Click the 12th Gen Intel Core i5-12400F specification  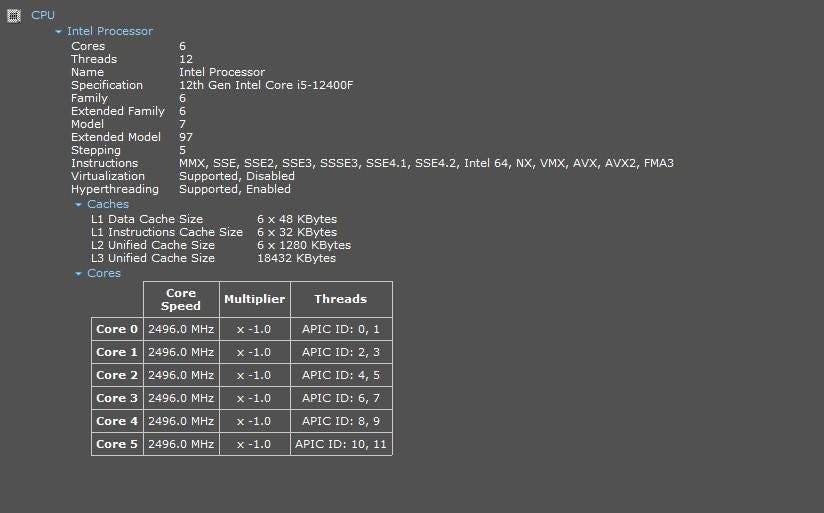[x=266, y=86]
